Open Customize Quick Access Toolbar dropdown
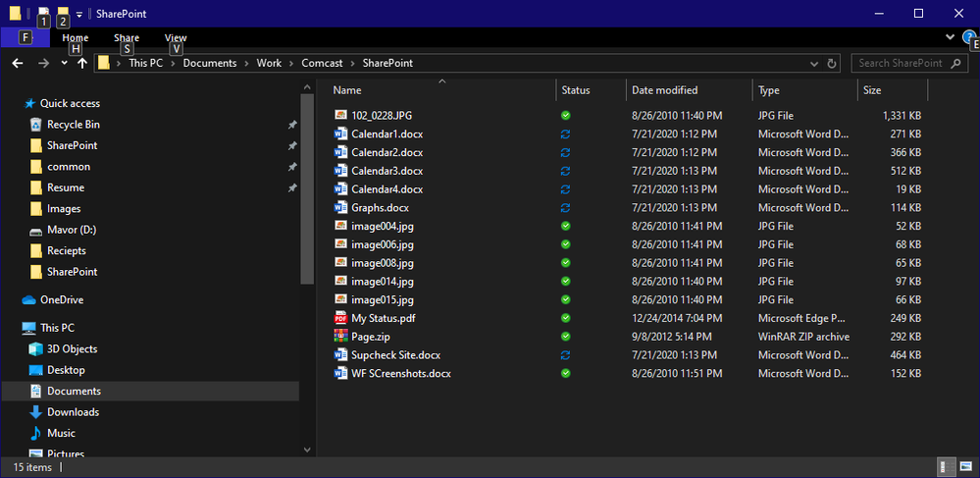The width and height of the screenshot is (980, 478). pos(79,14)
